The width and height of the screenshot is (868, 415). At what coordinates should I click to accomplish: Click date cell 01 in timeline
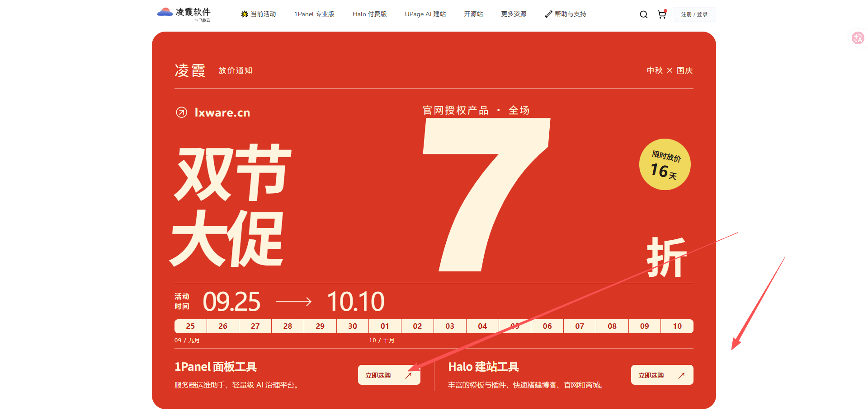(385, 326)
